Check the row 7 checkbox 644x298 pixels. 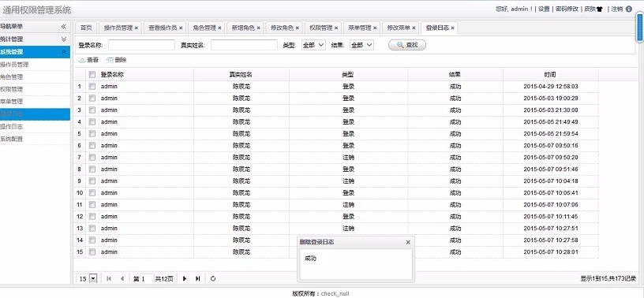(92, 157)
